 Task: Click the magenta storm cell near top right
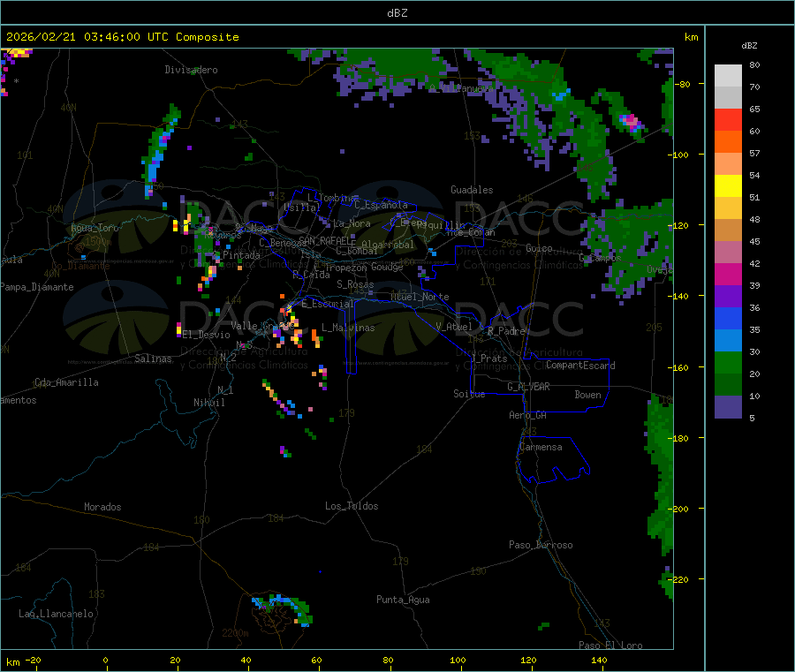pos(630,122)
